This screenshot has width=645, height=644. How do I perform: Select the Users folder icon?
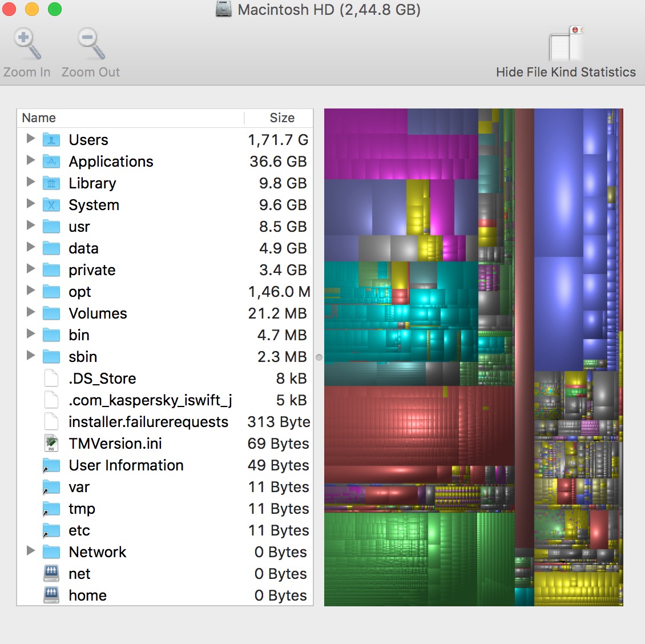click(51, 140)
